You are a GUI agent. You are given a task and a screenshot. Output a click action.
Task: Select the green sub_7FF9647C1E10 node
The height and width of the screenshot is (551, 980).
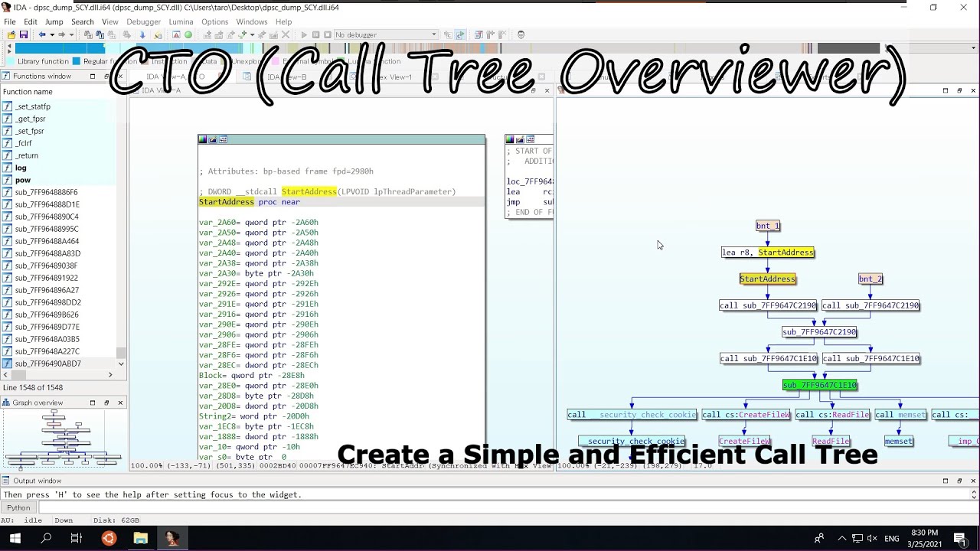point(820,385)
